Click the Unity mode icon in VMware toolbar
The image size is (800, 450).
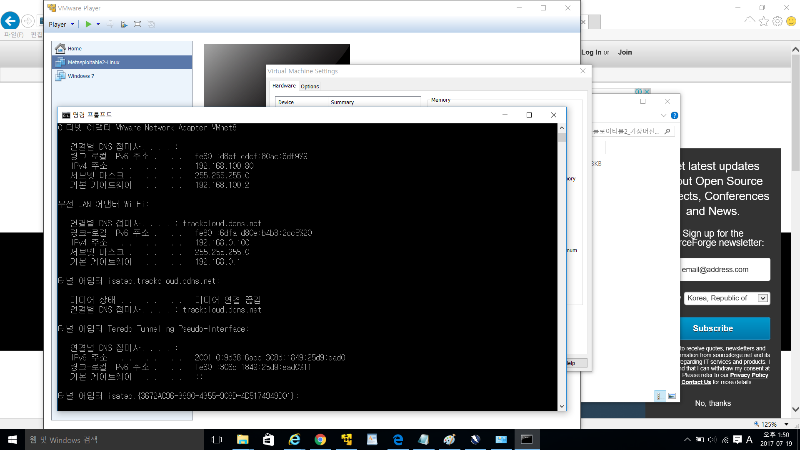coord(151,24)
